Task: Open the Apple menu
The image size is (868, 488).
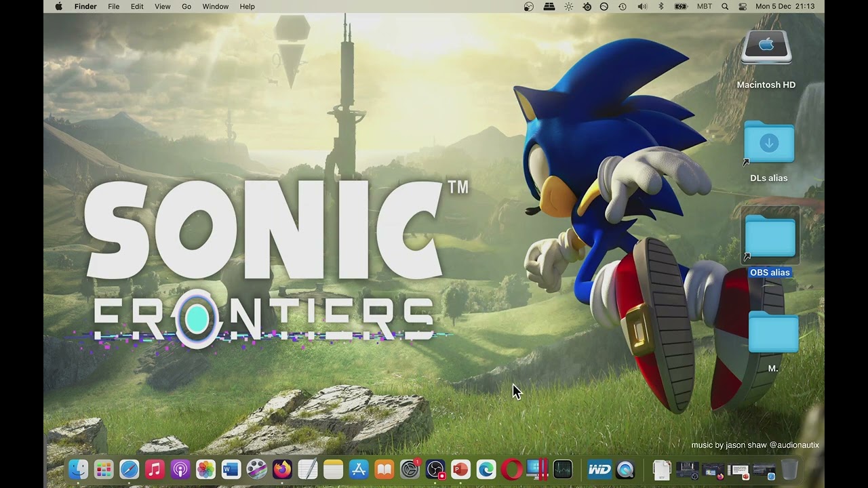Action: point(58,6)
